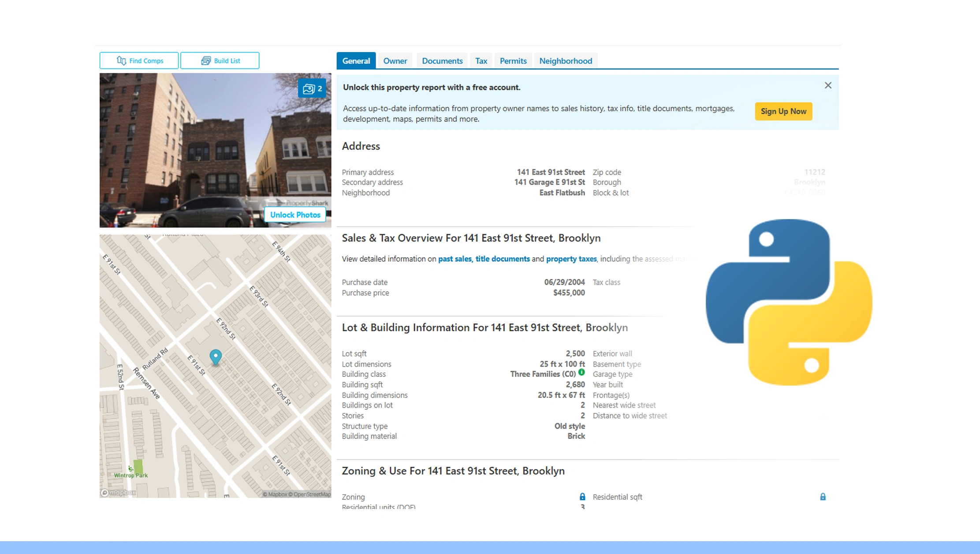
Task: Click the lock icon next to Zoning
Action: 582,496
